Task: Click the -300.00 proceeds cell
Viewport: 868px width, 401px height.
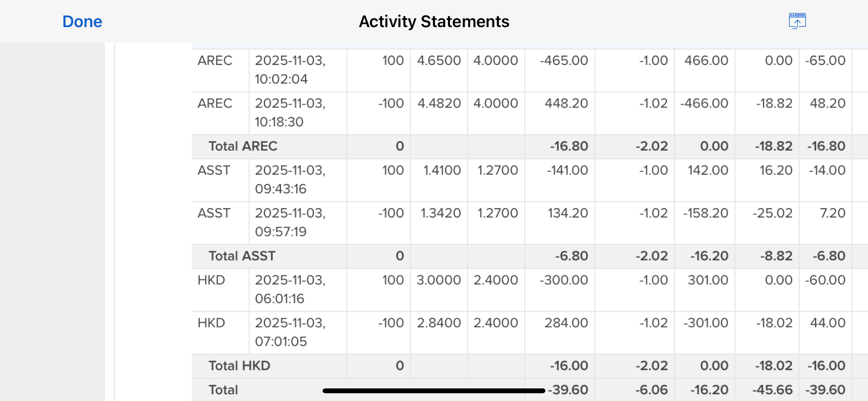Action: pos(563,280)
